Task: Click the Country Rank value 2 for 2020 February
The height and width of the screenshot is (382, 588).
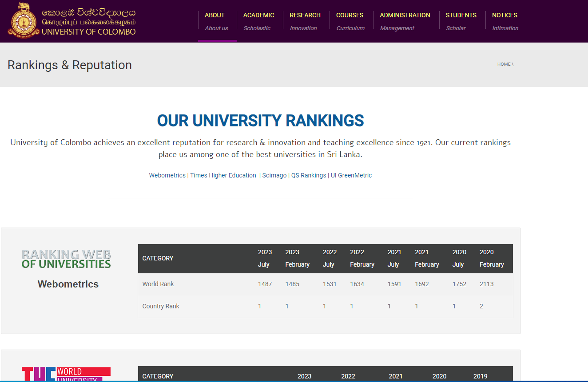Action: pos(481,306)
